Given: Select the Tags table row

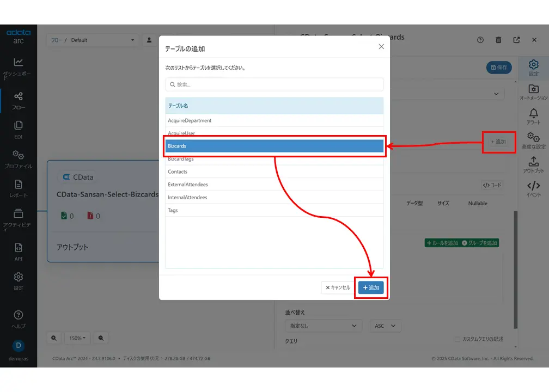Looking at the screenshot, I should 274,210.
